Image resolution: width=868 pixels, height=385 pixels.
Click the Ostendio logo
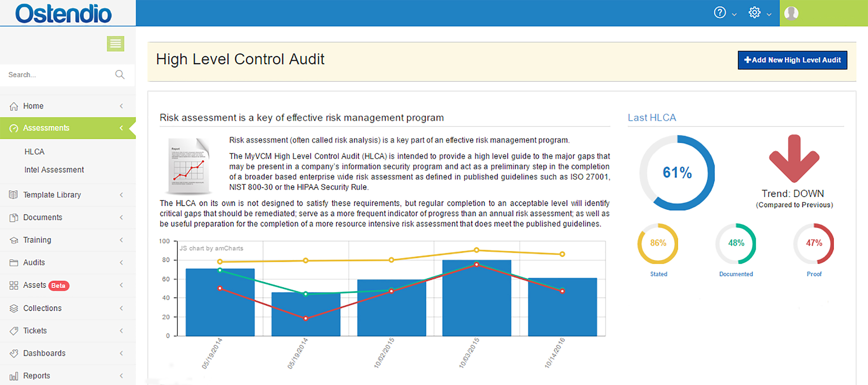click(63, 14)
